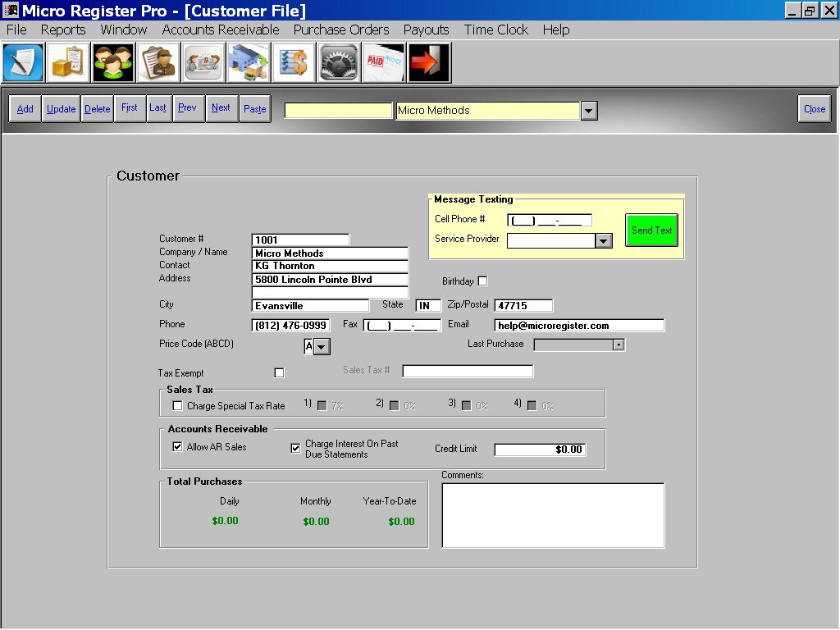Screen dimensions: 840x630
Task: Go to the Last customer record
Action: click(158, 109)
